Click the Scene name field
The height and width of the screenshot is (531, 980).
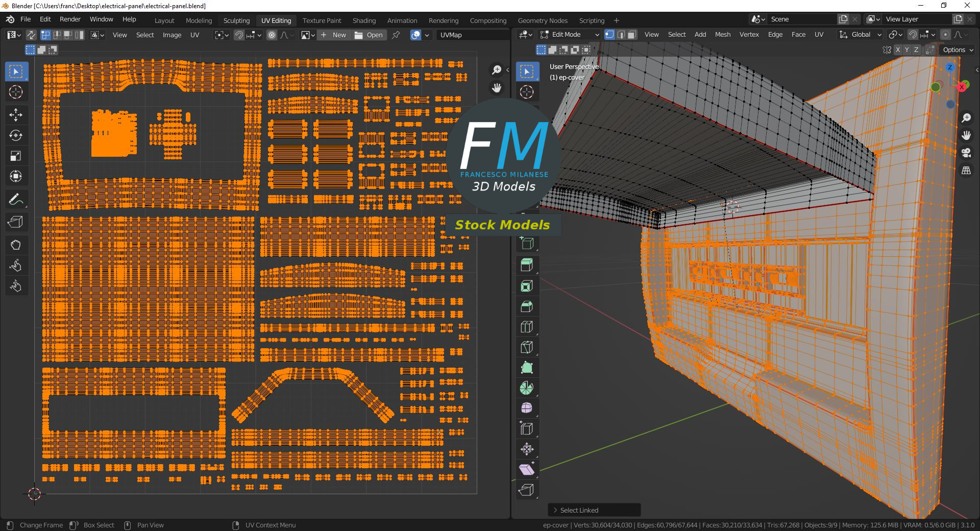pos(802,19)
